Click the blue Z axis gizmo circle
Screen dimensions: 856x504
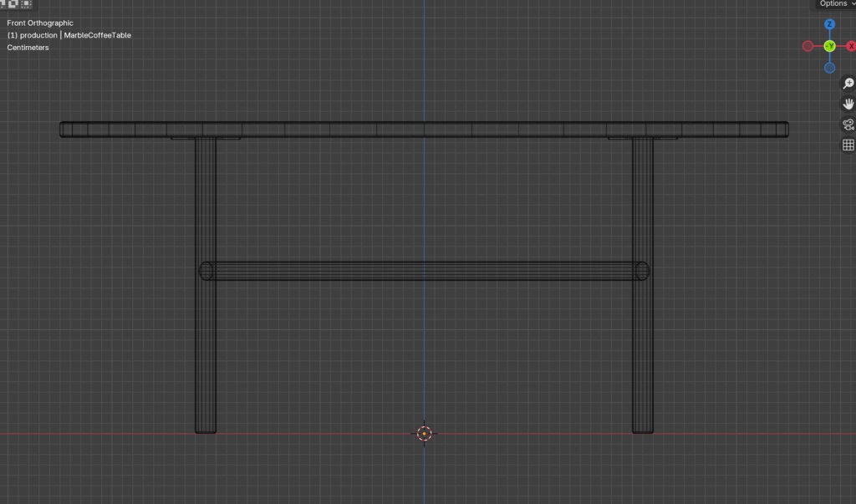(829, 24)
